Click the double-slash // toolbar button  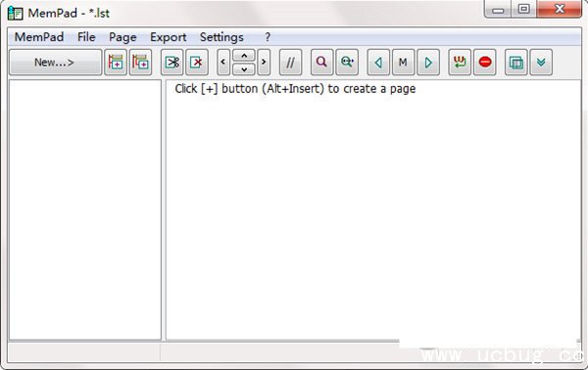[290, 63]
